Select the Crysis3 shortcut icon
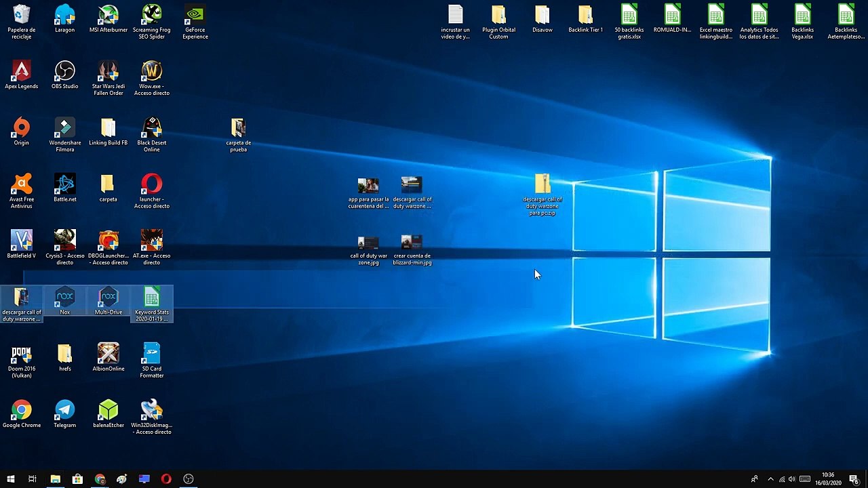Screen dimensions: 868x488 64,247
